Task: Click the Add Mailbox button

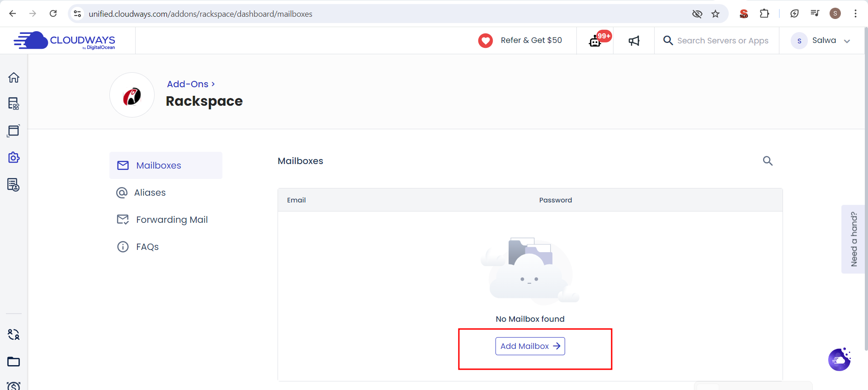Action: tap(530, 346)
